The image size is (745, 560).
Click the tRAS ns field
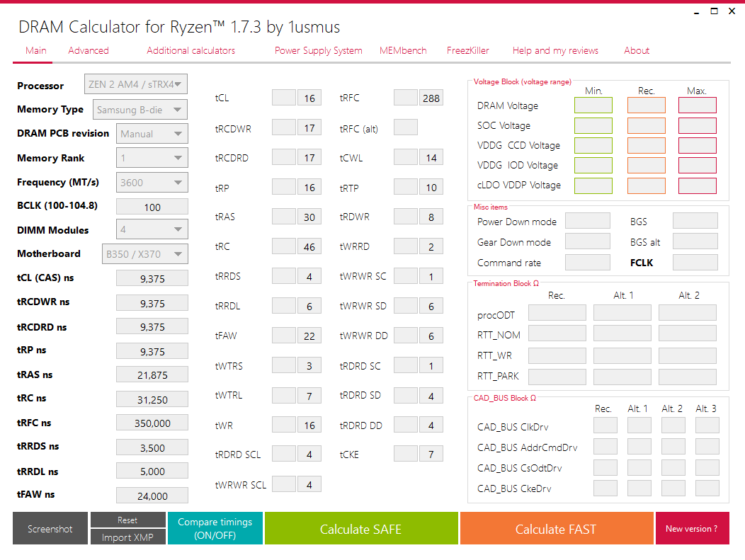152,375
